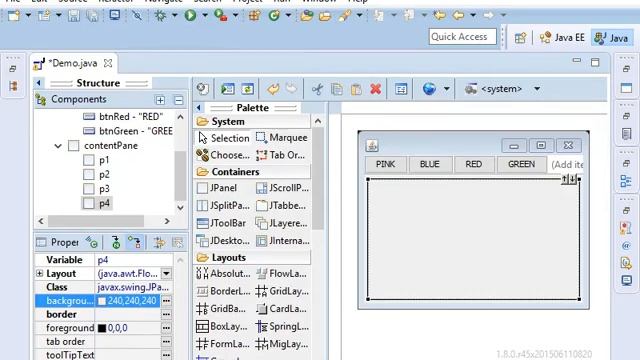
Task: Open the New file wizard icon
Action: pyautogui.click(x=14, y=16)
